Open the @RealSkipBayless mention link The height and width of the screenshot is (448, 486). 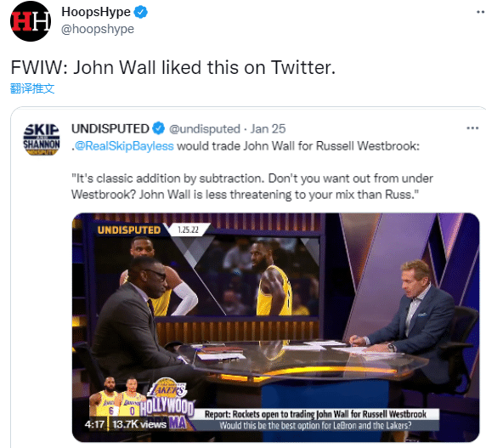124,145
